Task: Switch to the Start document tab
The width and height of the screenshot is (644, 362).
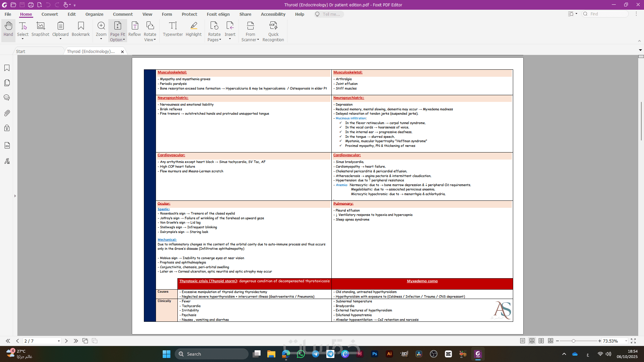Action: click(20, 51)
